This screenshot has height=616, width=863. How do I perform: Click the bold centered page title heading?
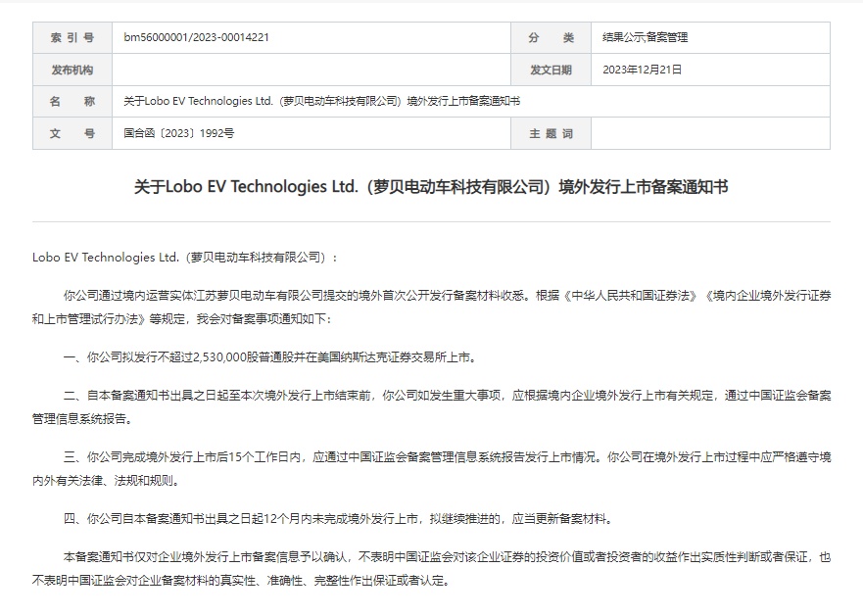tap(431, 187)
